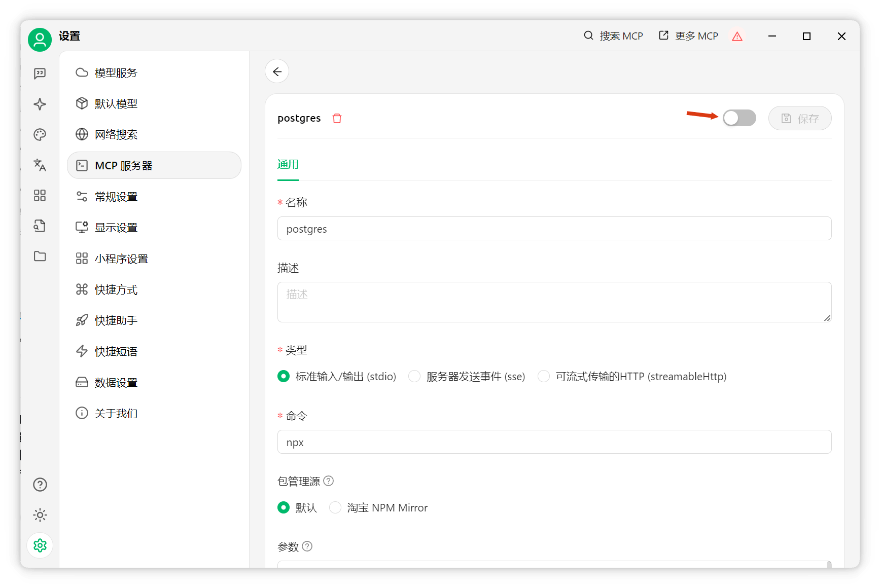Viewport: 880px width, 588px height.
Task: Click the settings gear sidebar icon
Action: point(40,545)
